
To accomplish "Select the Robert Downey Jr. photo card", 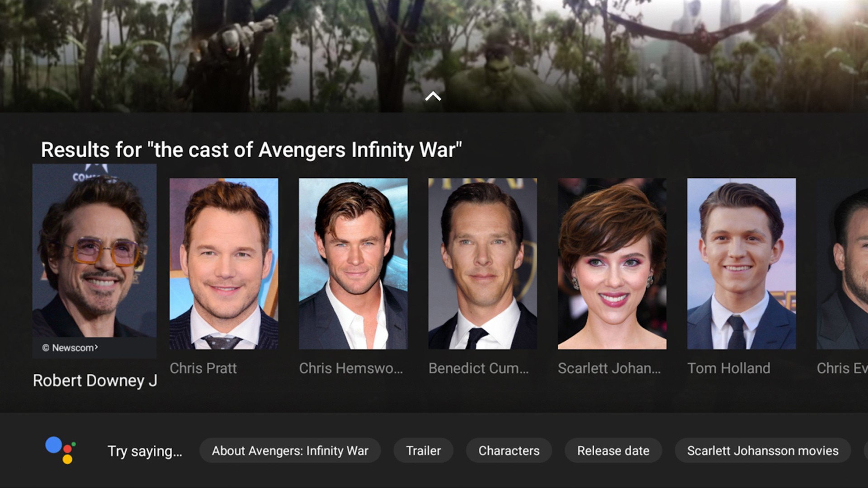I will [94, 261].
